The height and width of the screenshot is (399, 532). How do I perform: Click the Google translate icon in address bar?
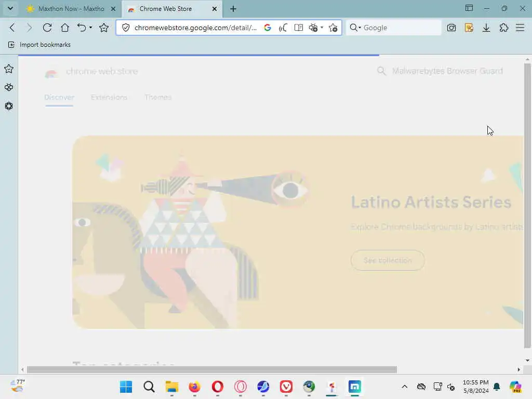pyautogui.click(x=268, y=28)
